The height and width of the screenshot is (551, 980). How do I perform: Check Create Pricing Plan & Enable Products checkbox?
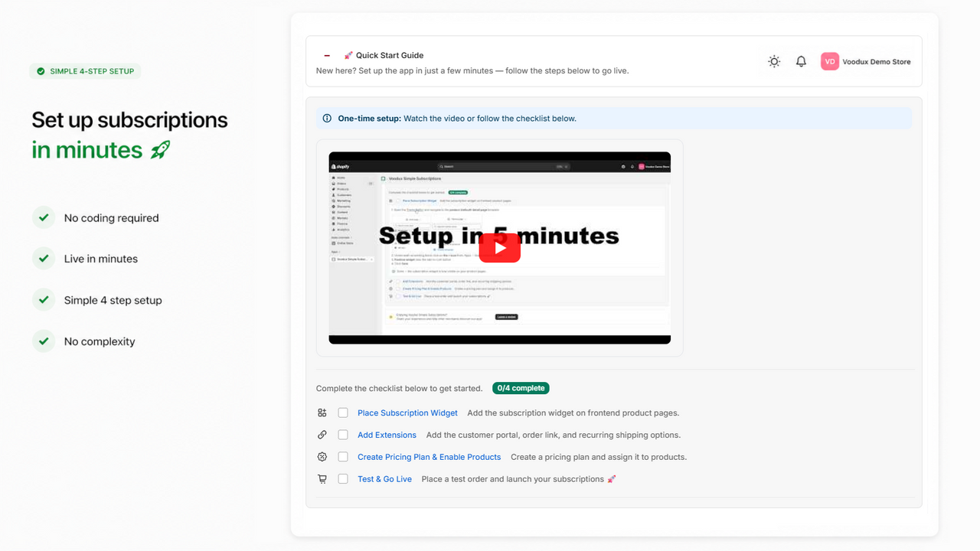tap(343, 457)
